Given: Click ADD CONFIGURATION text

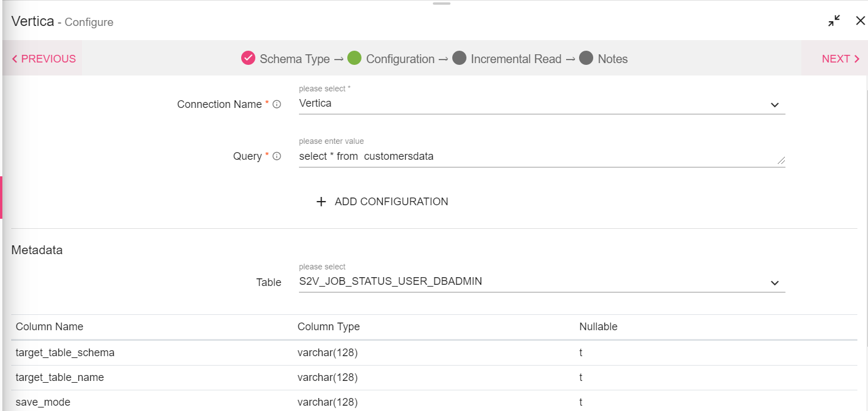Looking at the screenshot, I should [x=391, y=202].
